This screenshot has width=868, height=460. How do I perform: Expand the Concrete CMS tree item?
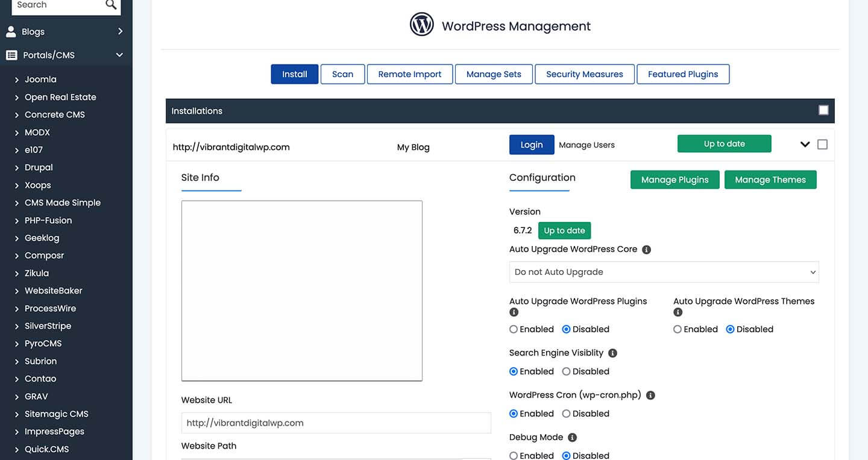point(17,115)
